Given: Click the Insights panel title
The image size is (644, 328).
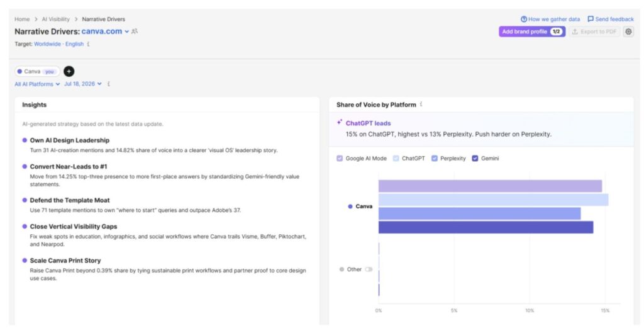Looking at the screenshot, I should click(x=35, y=105).
